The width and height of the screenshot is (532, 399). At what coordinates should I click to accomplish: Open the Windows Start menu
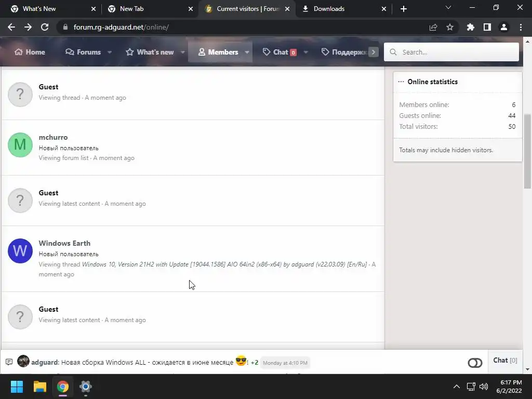[17, 387]
